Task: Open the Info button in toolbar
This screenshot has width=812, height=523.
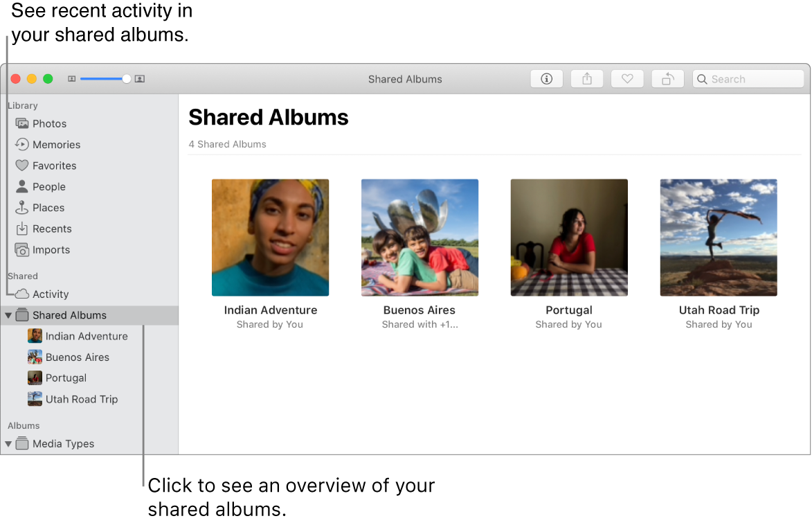Action: click(546, 79)
